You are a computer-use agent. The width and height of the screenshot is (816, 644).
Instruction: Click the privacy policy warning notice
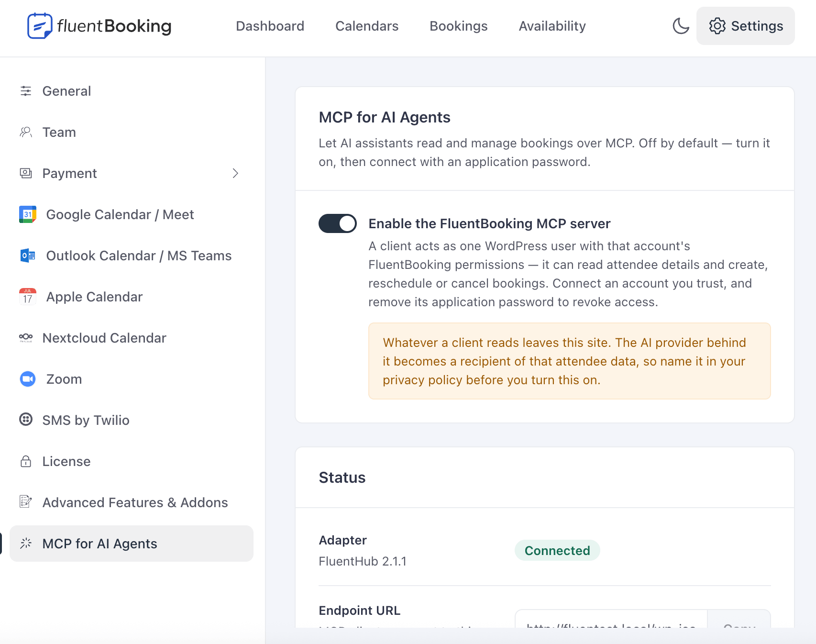pos(569,361)
